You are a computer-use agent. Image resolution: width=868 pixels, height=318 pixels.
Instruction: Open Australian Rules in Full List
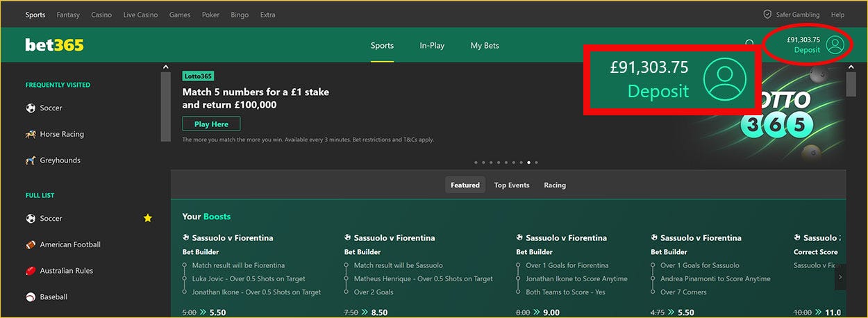[67, 271]
